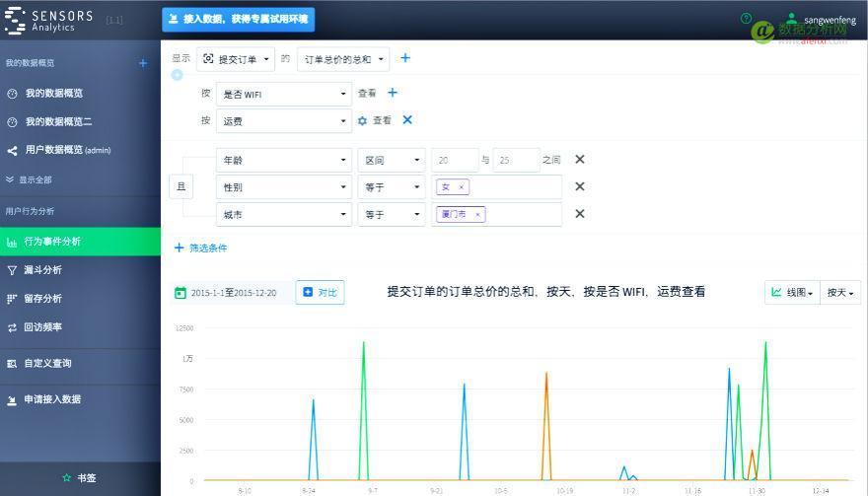Open the help question mark icon
This screenshot has width=868, height=496.
coord(746,19)
